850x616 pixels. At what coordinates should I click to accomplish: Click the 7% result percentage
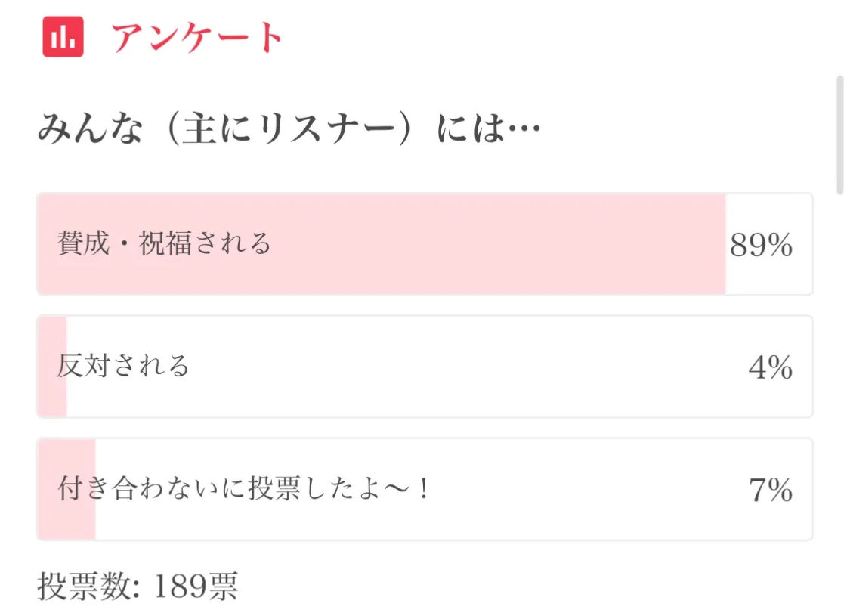tap(770, 491)
